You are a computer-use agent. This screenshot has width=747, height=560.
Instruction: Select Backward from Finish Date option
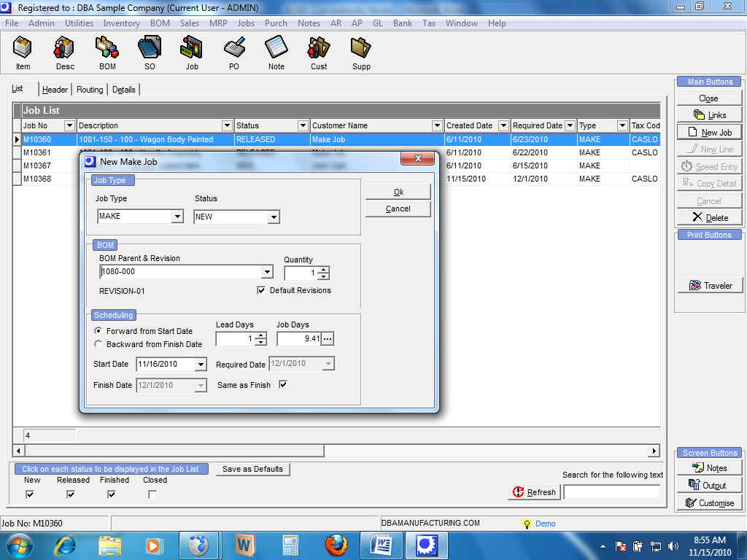click(x=98, y=344)
